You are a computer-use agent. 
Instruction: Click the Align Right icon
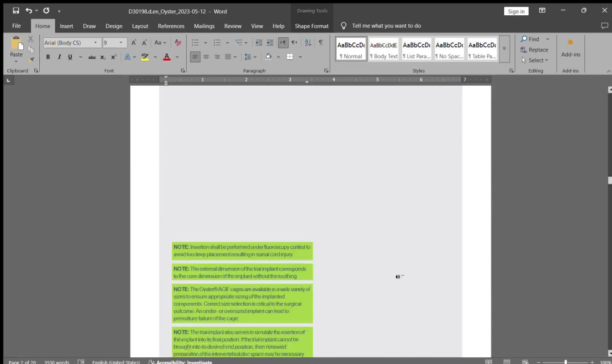coord(217,57)
